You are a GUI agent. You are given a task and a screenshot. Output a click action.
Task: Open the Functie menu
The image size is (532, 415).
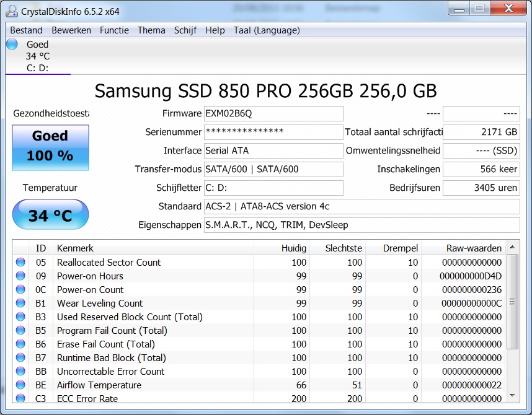[x=114, y=30]
